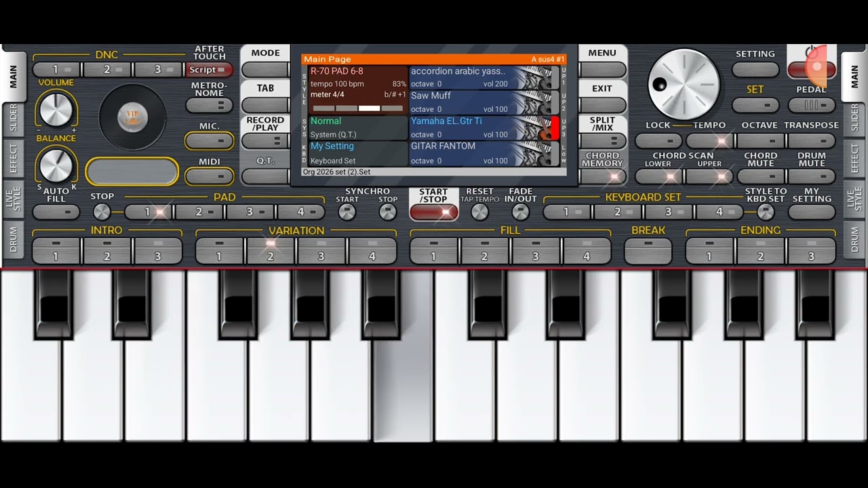Select Intro 1
Image resolution: width=868 pixels, height=488 pixels.
pyautogui.click(x=56, y=251)
